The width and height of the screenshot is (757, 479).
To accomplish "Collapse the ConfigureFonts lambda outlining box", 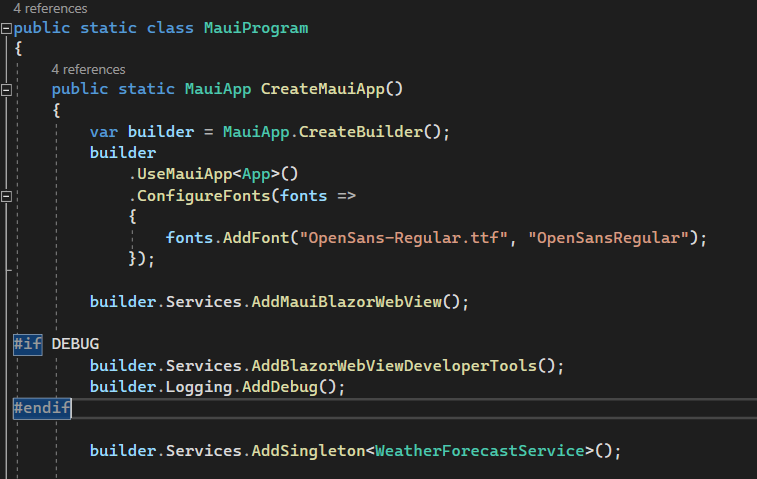I will coord(6,197).
